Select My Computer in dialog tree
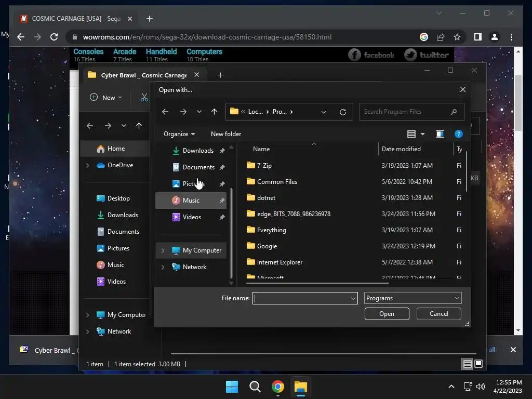 pyautogui.click(x=202, y=250)
